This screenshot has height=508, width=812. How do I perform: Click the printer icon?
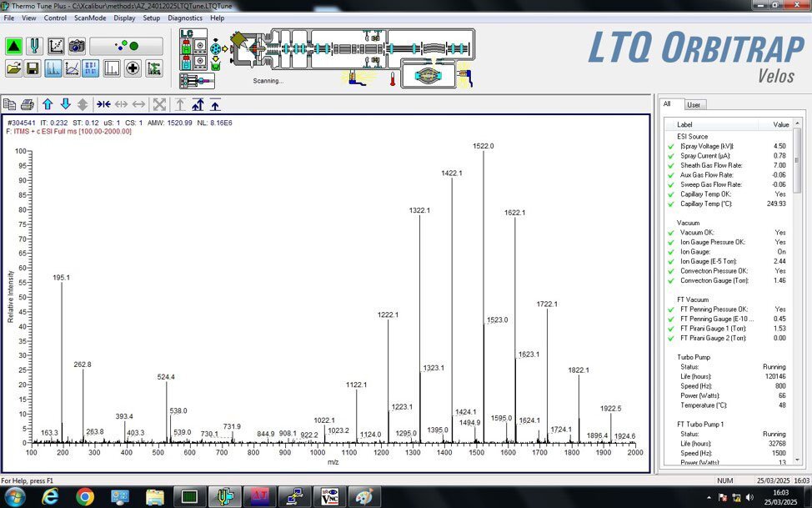point(28,105)
